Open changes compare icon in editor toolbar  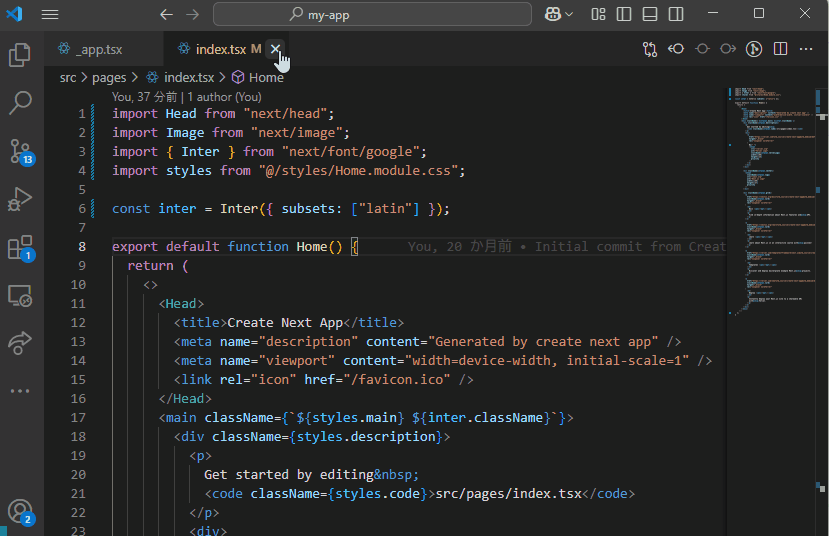[x=650, y=49]
